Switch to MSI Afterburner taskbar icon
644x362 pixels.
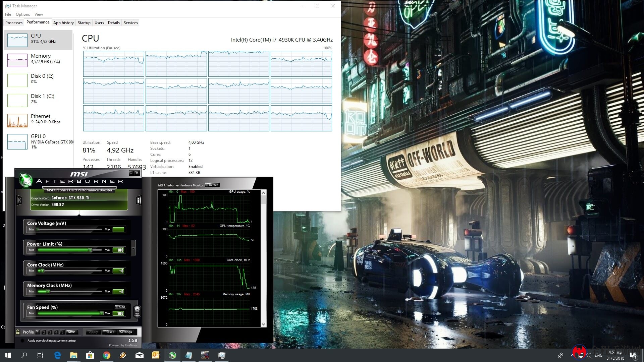coord(172,355)
